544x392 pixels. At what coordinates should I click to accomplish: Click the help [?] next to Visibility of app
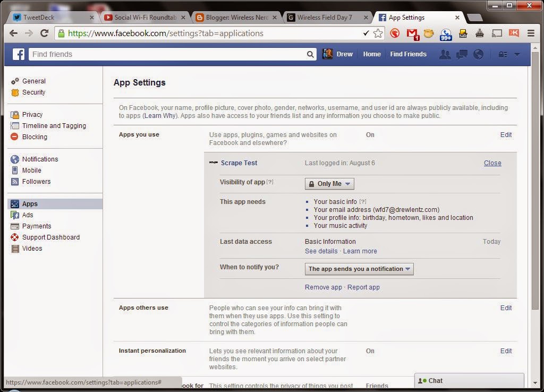[269, 182]
